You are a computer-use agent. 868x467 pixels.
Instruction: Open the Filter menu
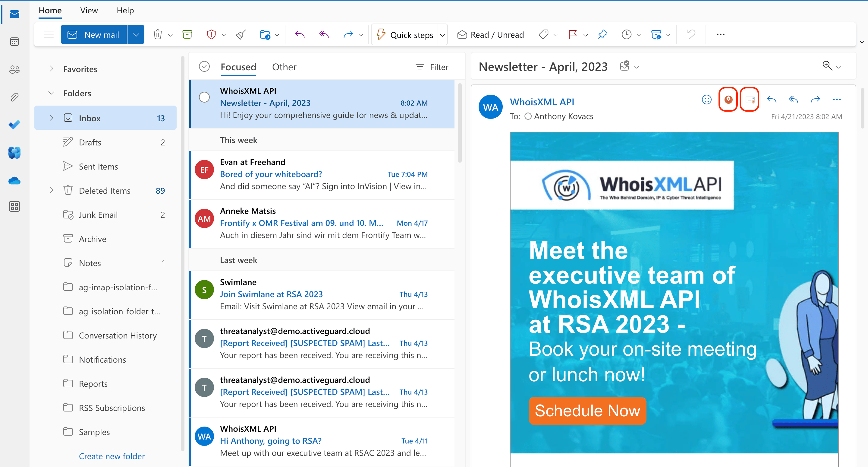click(x=432, y=67)
